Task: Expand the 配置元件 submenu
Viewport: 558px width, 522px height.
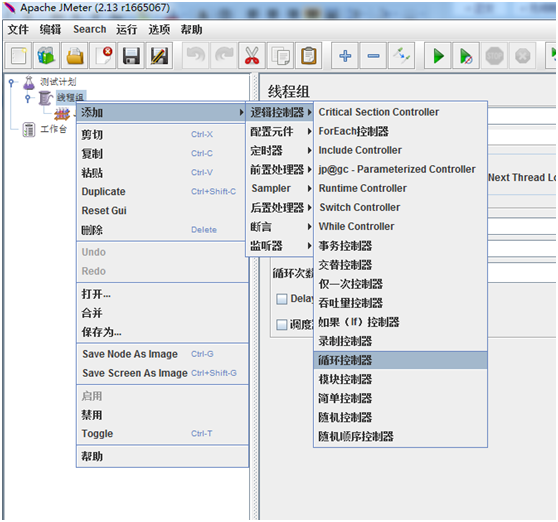Action: click(280, 132)
